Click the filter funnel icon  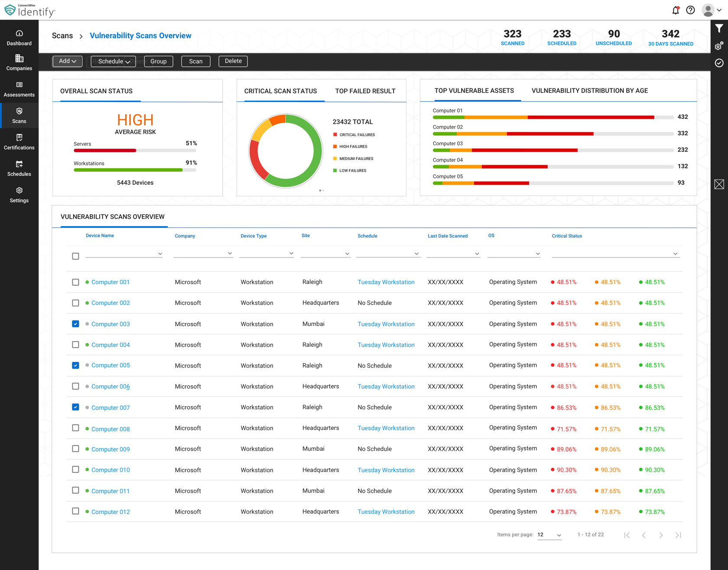719,29
